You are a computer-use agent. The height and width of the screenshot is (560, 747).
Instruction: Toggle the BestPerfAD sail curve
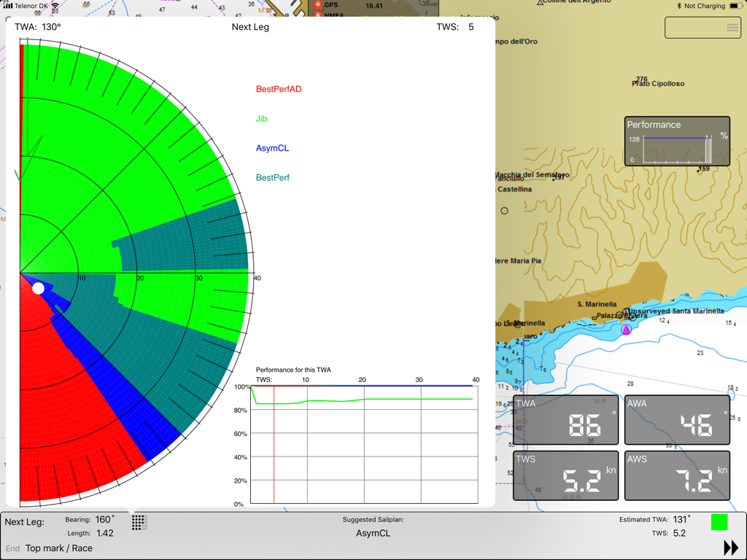(x=279, y=89)
